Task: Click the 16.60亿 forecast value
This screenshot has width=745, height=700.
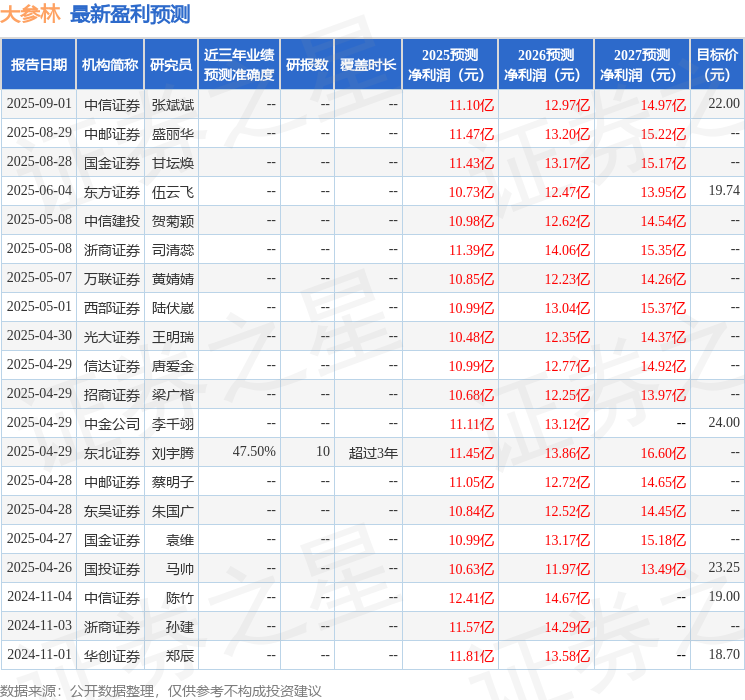Action: 663,453
